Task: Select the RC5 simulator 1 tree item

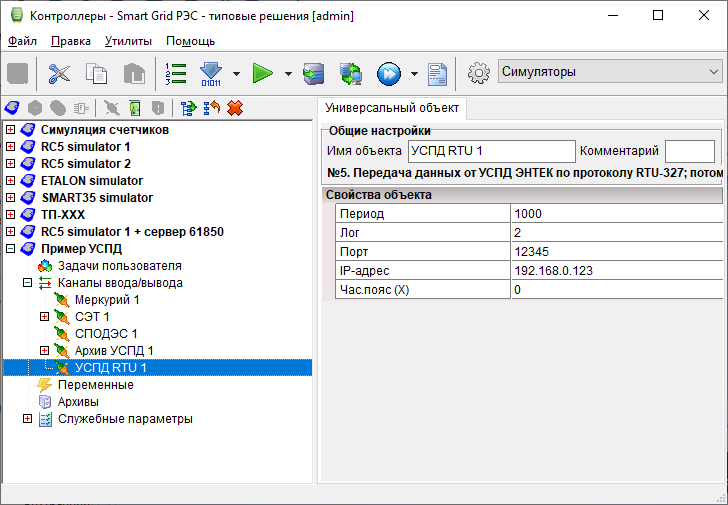Action: [x=85, y=147]
